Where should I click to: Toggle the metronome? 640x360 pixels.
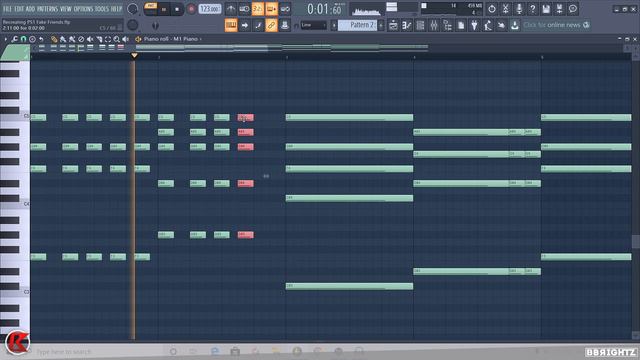tap(231, 9)
